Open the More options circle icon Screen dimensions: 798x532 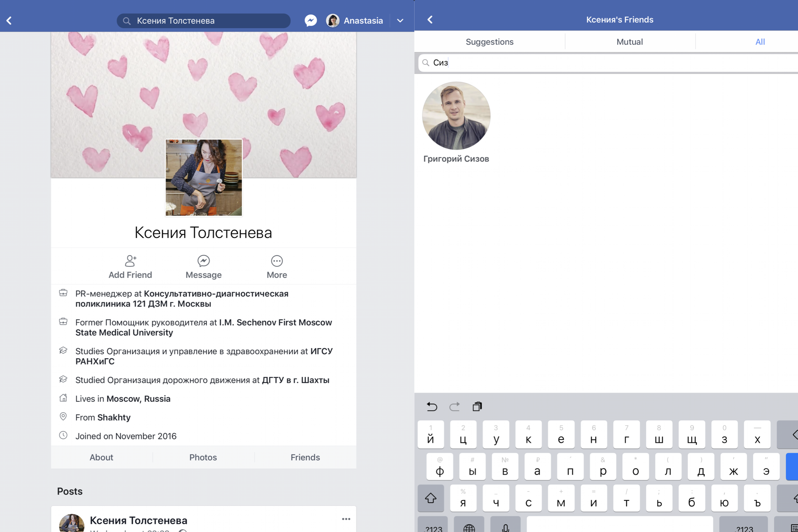(x=277, y=261)
